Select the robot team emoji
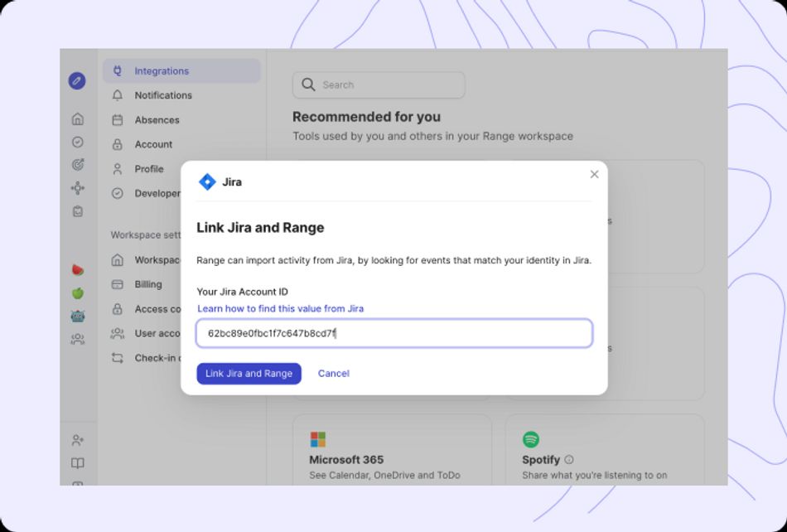 click(77, 317)
